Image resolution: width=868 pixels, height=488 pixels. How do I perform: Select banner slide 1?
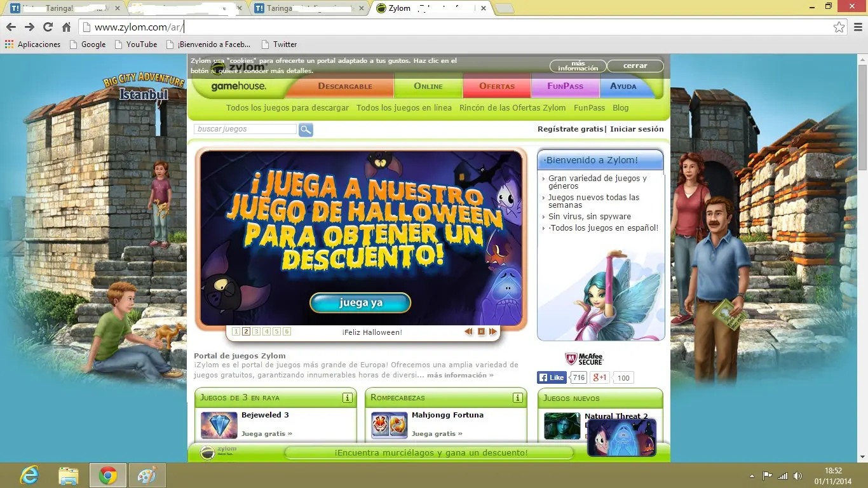(x=236, y=332)
